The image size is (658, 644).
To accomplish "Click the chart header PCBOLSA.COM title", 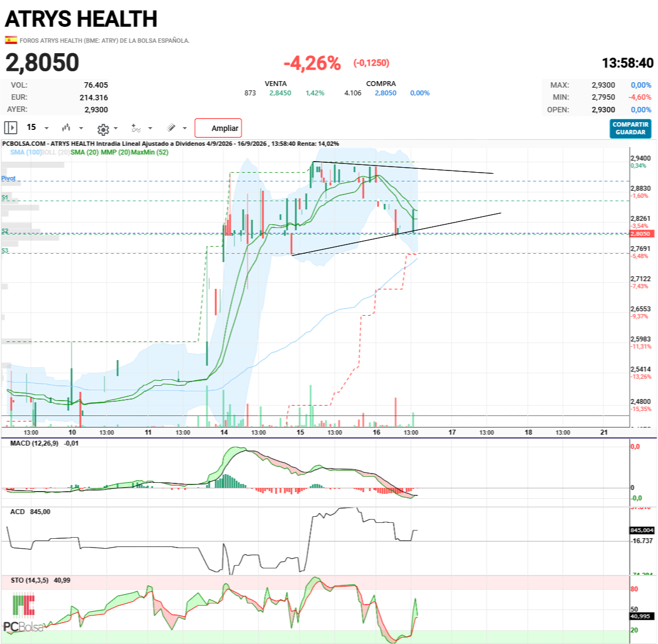I will (x=171, y=144).
